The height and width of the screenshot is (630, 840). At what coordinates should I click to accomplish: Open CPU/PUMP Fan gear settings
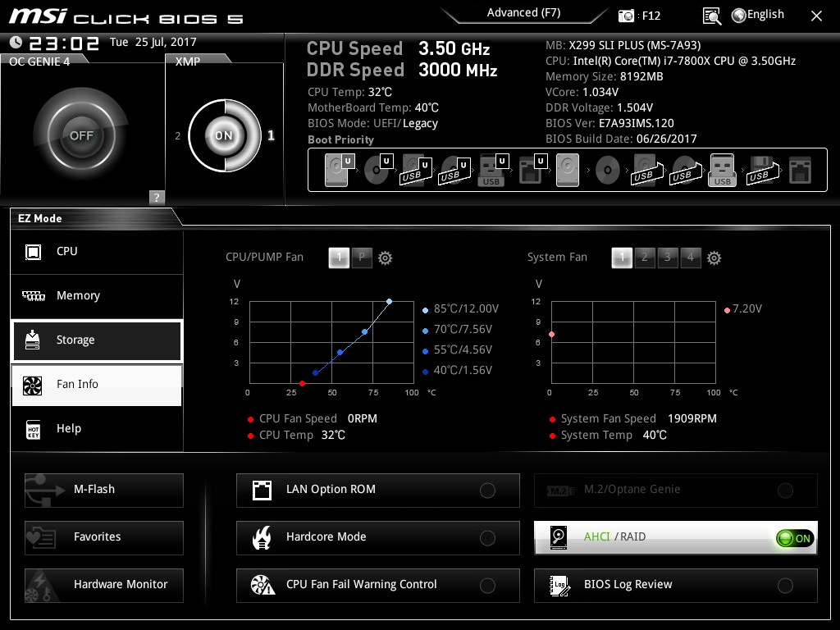pos(385,258)
